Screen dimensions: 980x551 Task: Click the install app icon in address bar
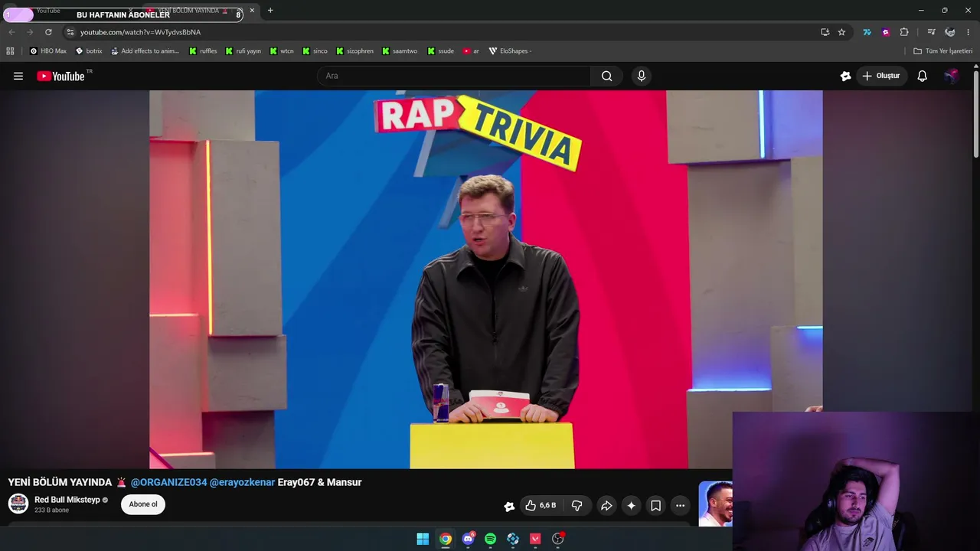tap(825, 32)
